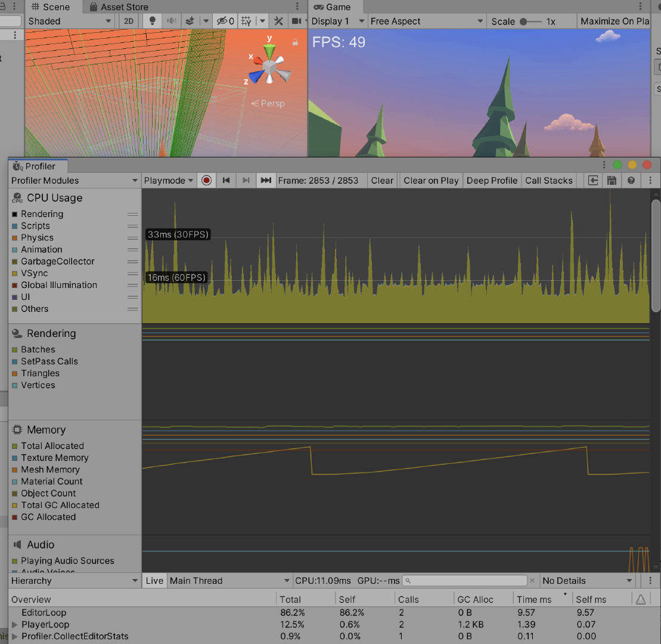Click the game view Scale slider
This screenshot has height=644, width=661.
pyautogui.click(x=530, y=21)
